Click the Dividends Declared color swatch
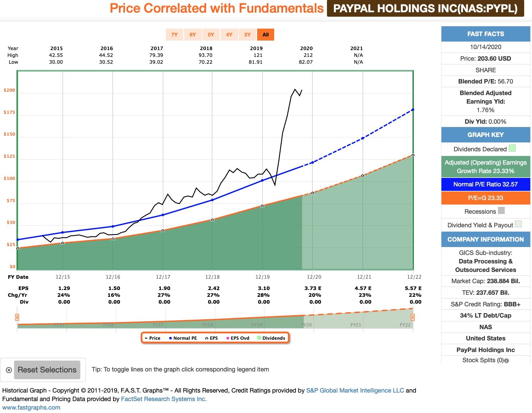532x413 pixels. pos(512,148)
